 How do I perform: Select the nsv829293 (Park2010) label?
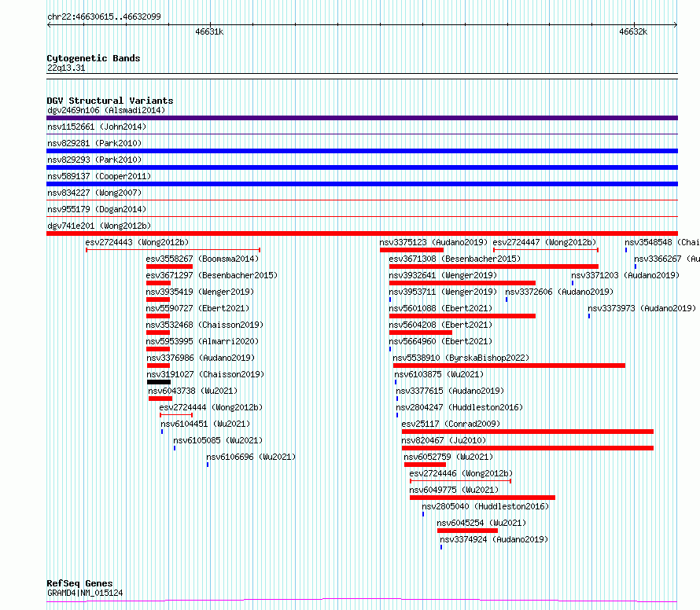click(94, 160)
